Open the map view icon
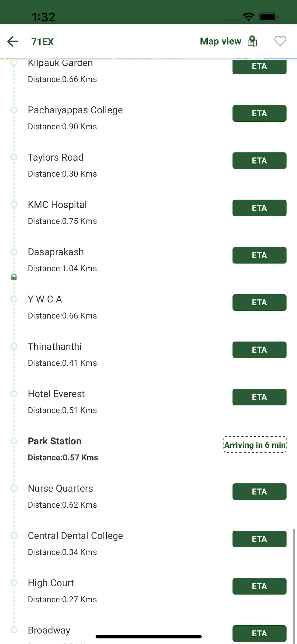 pyautogui.click(x=252, y=41)
